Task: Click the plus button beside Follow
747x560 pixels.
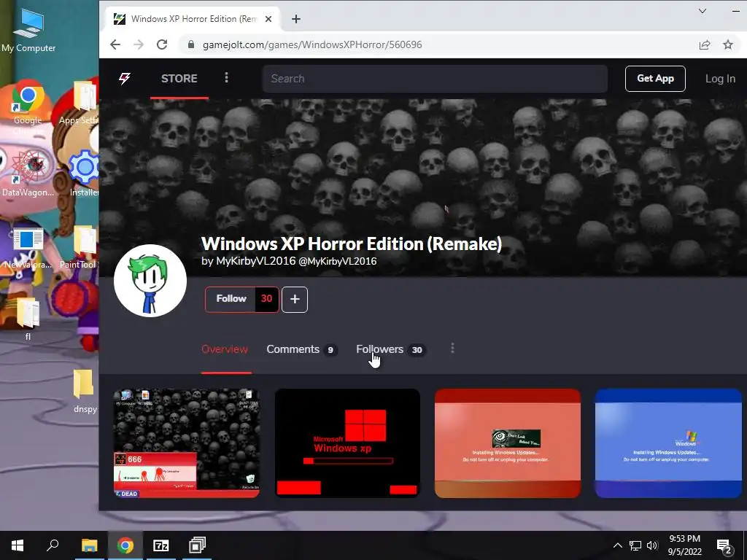Action: [295, 300]
